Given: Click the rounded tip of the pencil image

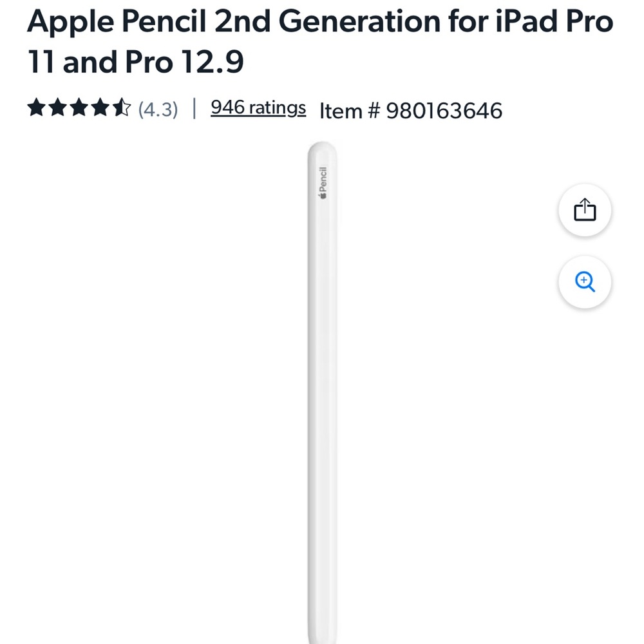Looking at the screenshot, I should (323, 147).
